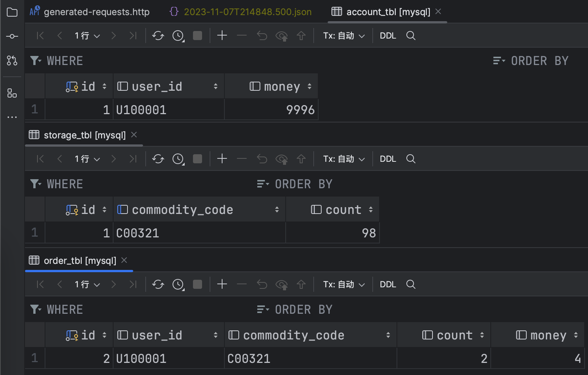Close the order_tbl [mysql] tab
The height and width of the screenshot is (375, 588).
coord(124,260)
